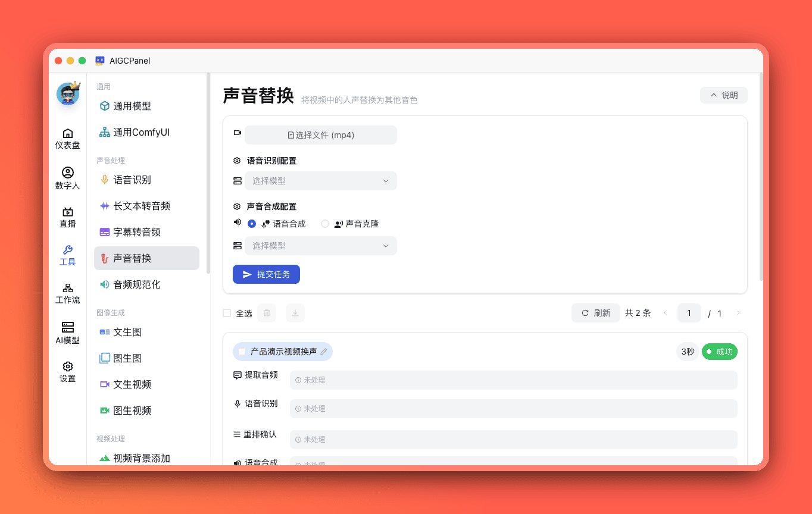Image resolution: width=812 pixels, height=514 pixels.
Task: Click the page number input field
Action: click(x=689, y=313)
